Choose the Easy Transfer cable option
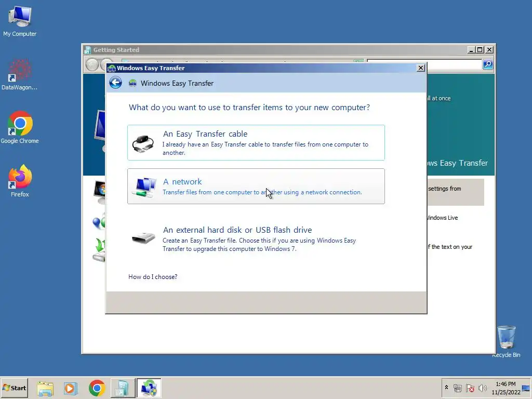 (x=256, y=142)
